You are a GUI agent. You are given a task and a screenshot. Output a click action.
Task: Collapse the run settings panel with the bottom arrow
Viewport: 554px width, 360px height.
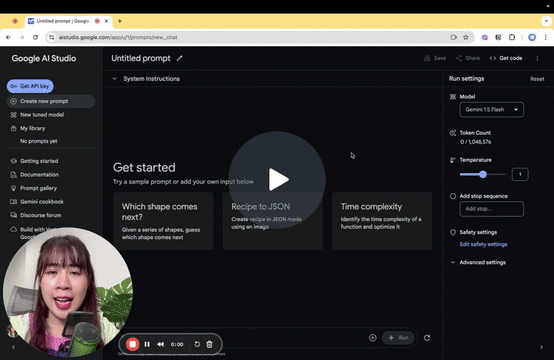pyautogui.click(x=541, y=347)
